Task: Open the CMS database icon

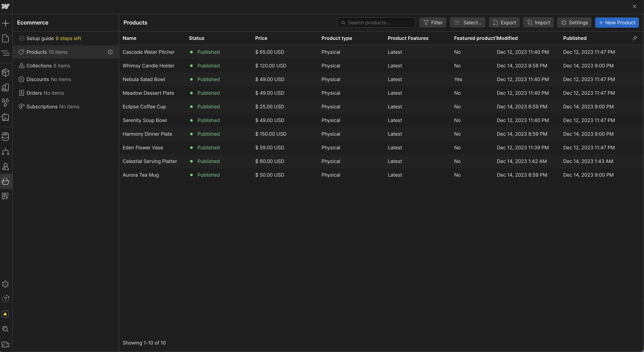Action: click(6, 136)
